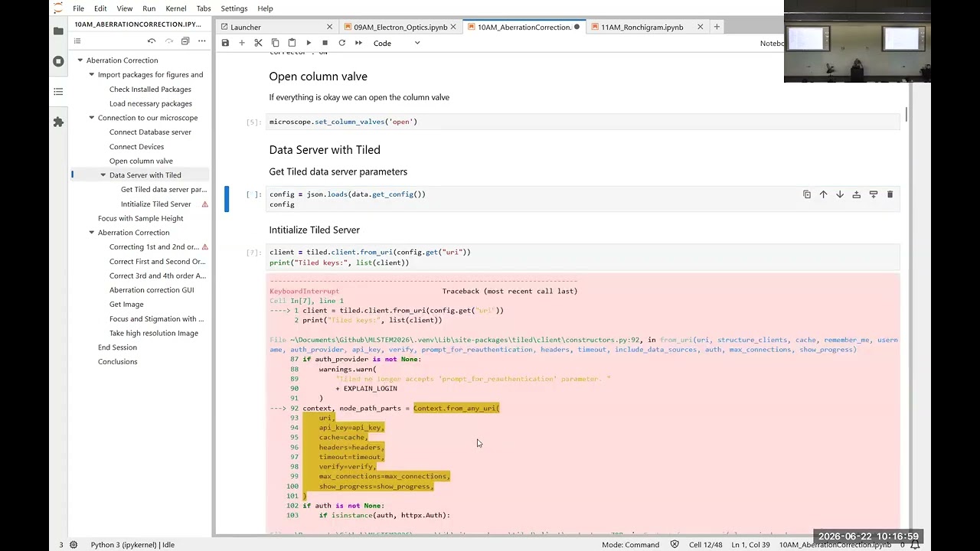Switch to 11AM_Ronchigram.ipynb tab
Image resolution: width=980 pixels, height=551 pixels.
click(x=647, y=27)
